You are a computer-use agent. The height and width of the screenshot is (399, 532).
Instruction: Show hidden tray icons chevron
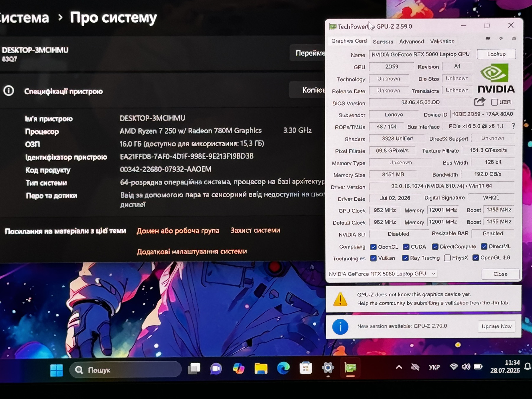coord(399,367)
